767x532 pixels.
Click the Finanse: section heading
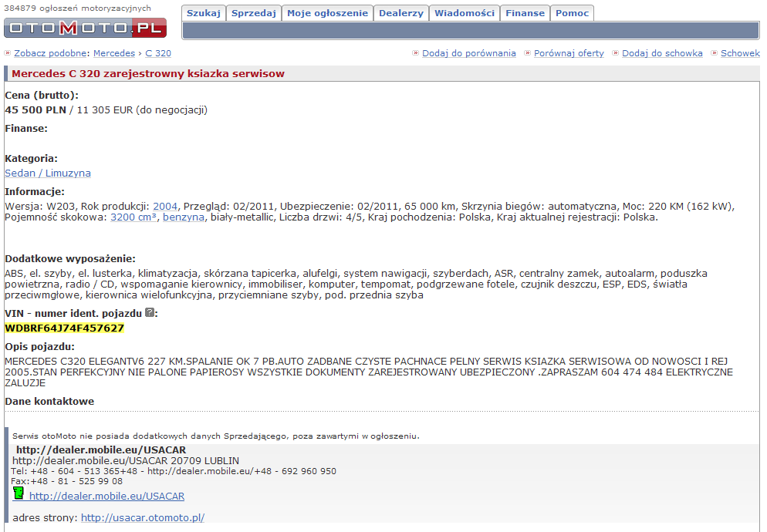click(x=26, y=129)
